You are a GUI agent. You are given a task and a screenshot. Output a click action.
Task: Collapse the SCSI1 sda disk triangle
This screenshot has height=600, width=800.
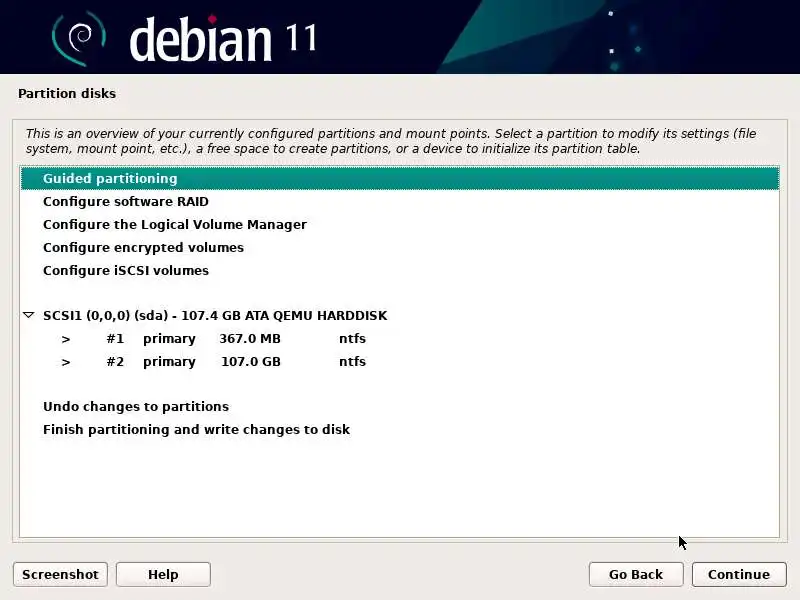point(29,315)
